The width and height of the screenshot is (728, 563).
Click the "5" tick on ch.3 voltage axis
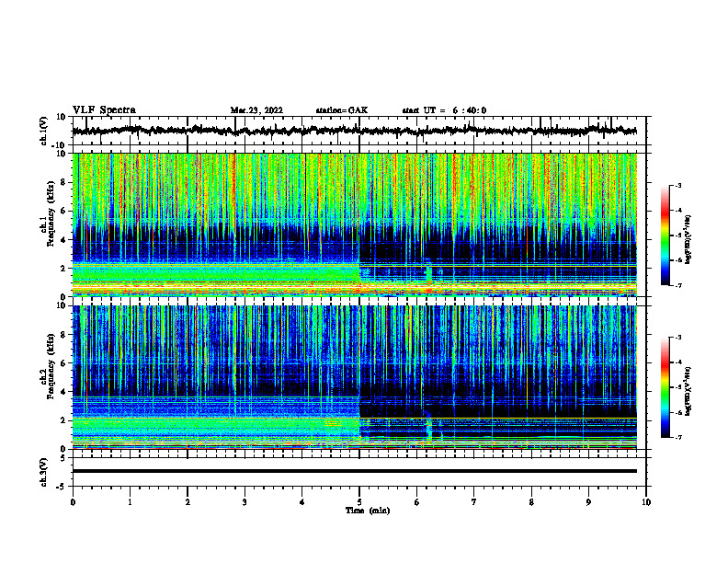[x=64, y=458]
